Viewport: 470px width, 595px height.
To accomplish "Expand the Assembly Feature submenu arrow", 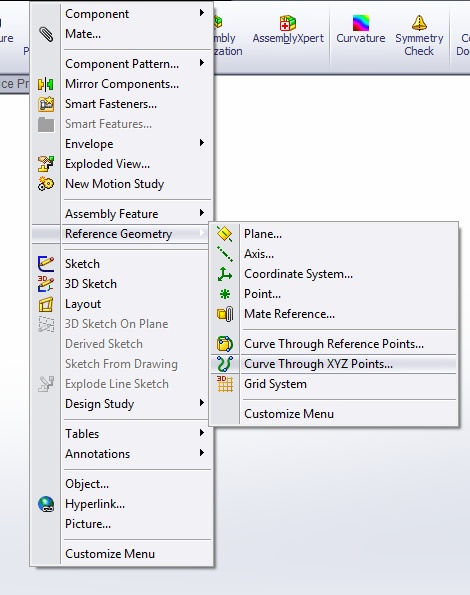I will coord(202,213).
